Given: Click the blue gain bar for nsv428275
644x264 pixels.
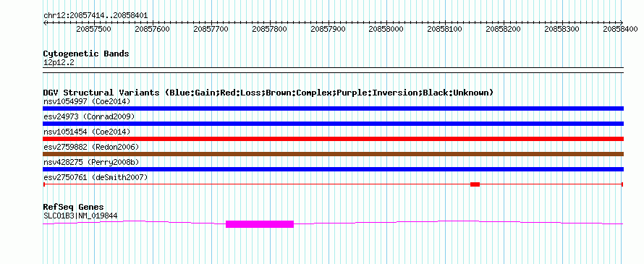Looking at the screenshot, I should 334,169.
